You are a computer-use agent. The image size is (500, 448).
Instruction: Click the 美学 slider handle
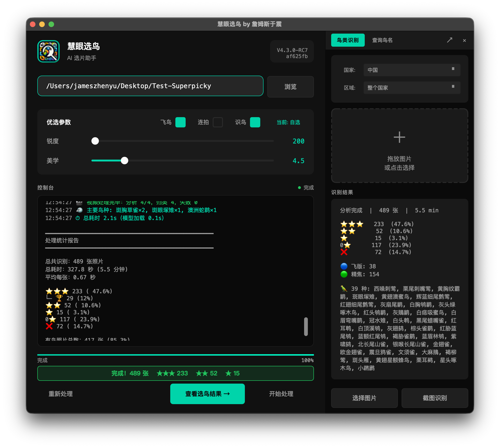pos(125,161)
